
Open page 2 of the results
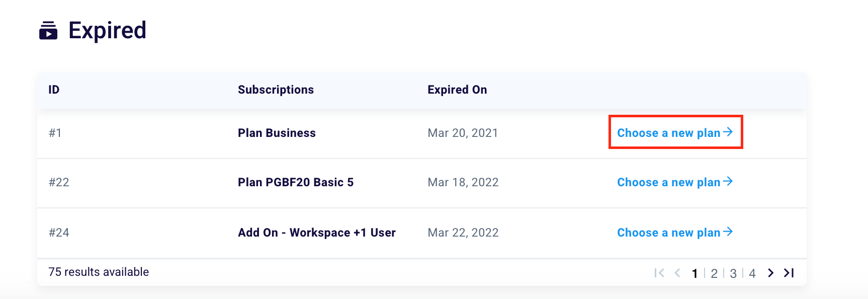pyautogui.click(x=714, y=273)
